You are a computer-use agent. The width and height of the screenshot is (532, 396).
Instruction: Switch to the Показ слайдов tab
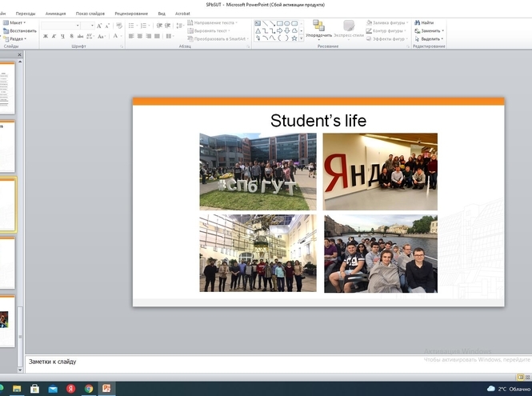(90, 14)
